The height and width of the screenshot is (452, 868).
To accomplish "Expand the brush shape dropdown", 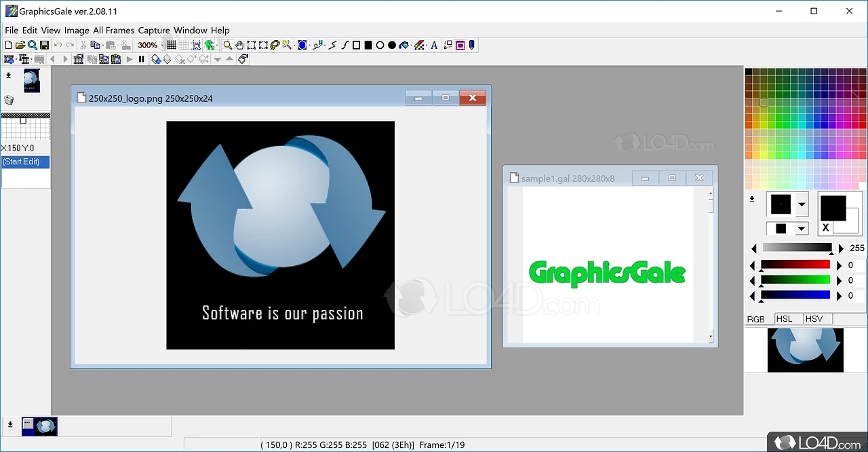I will point(802,204).
